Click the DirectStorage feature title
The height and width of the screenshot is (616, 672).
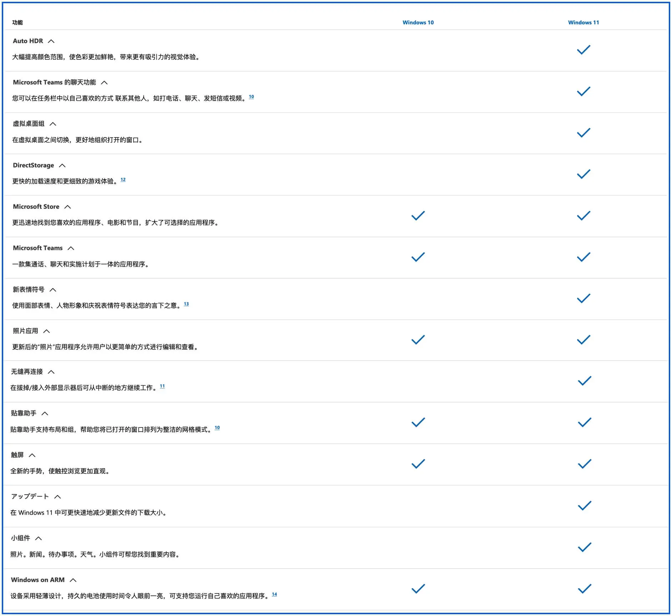pyautogui.click(x=33, y=165)
